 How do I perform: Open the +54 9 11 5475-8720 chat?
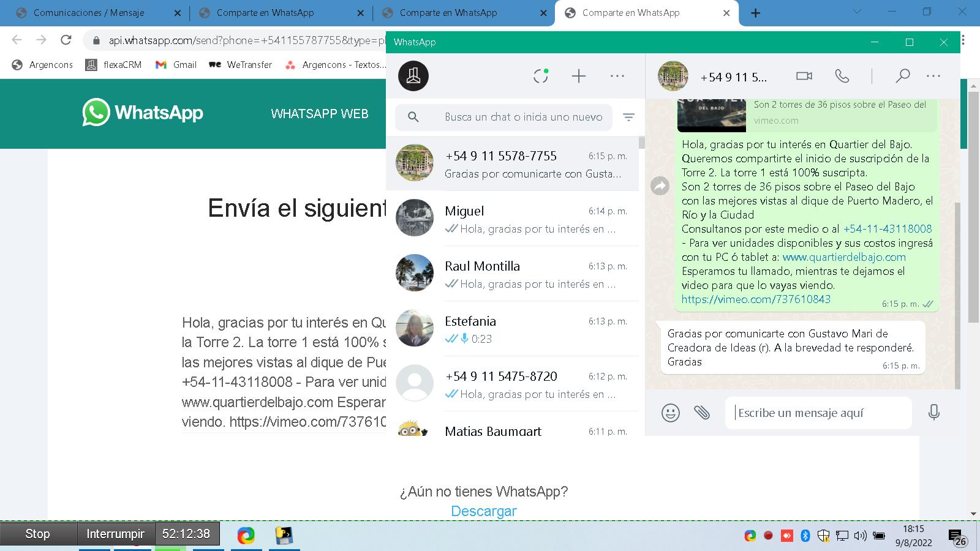[x=512, y=384]
